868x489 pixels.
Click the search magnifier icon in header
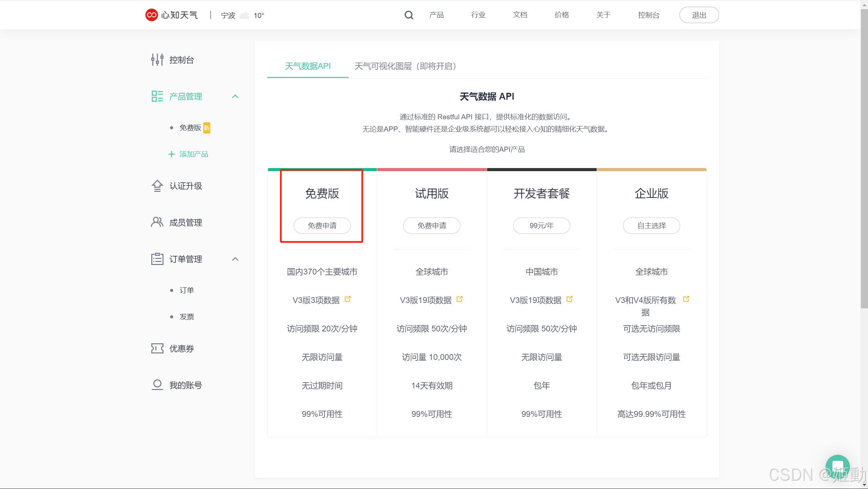click(409, 15)
